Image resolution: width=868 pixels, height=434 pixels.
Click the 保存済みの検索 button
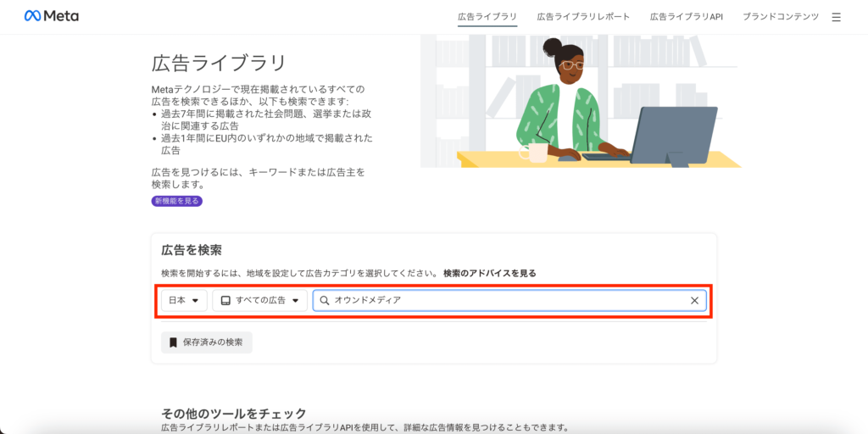point(207,342)
